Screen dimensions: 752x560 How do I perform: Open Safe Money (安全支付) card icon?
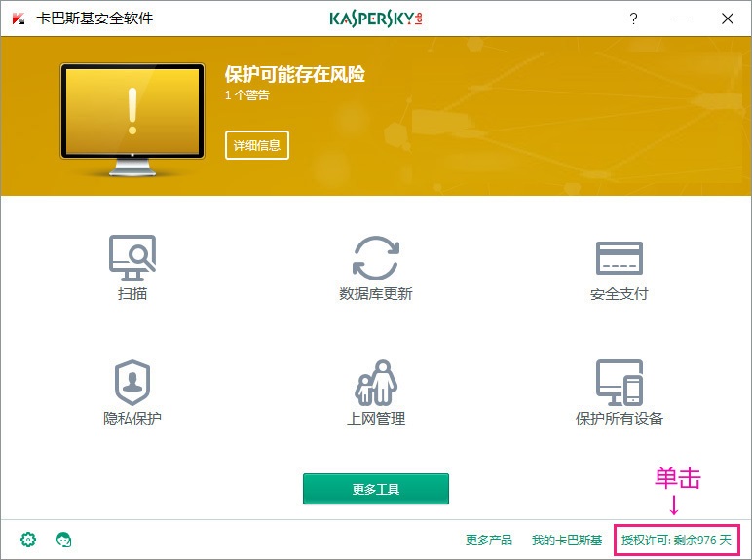coord(620,258)
